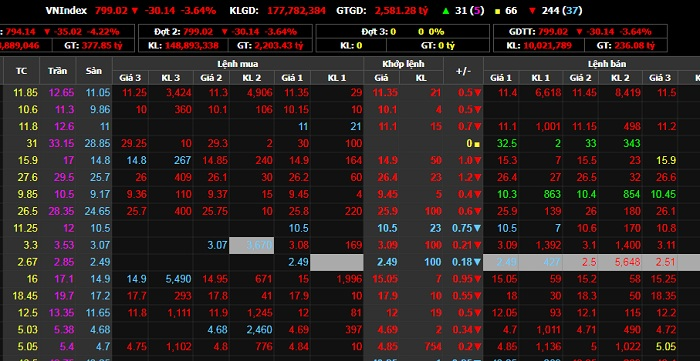
Task: Click the floor price 28.85
Action: (97, 144)
